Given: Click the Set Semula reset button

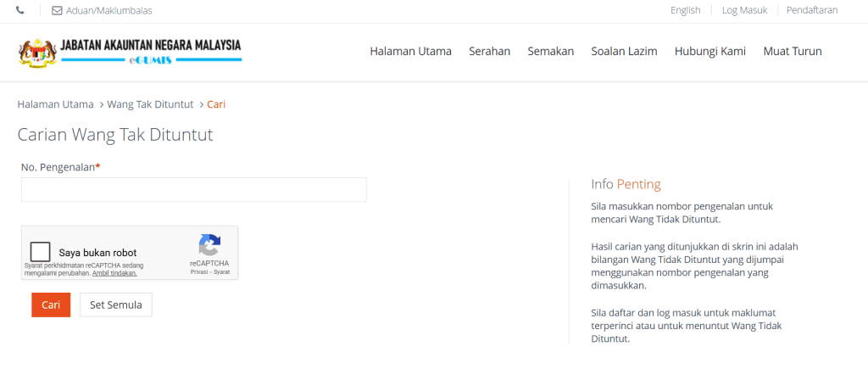Looking at the screenshot, I should (x=116, y=305).
